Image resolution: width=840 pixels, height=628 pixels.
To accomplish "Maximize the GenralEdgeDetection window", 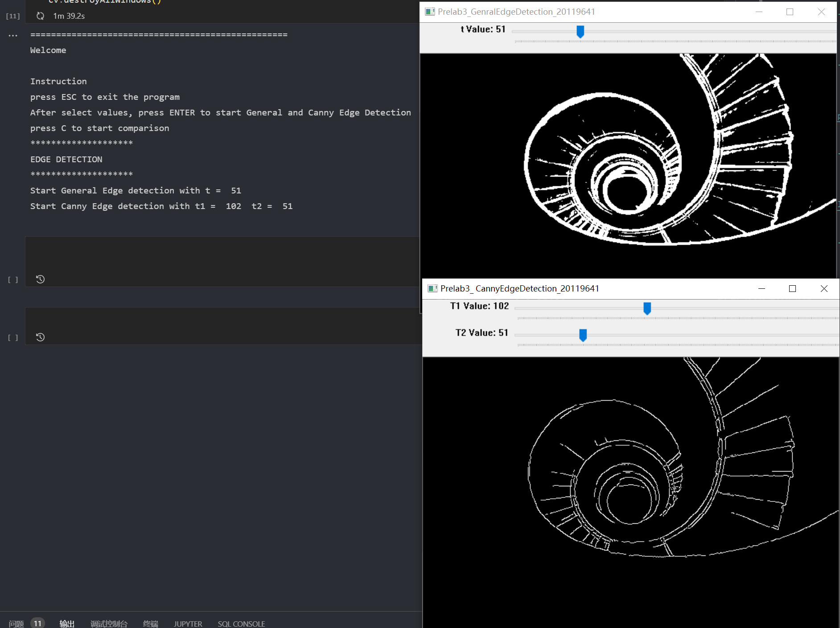I will pos(790,12).
